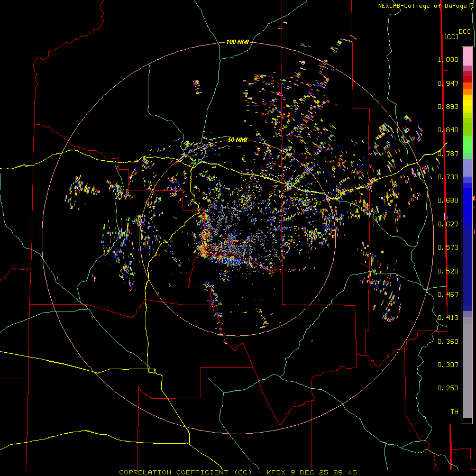Click the 0.787 scale value
The width and height of the screenshot is (476, 476).
[x=448, y=153]
